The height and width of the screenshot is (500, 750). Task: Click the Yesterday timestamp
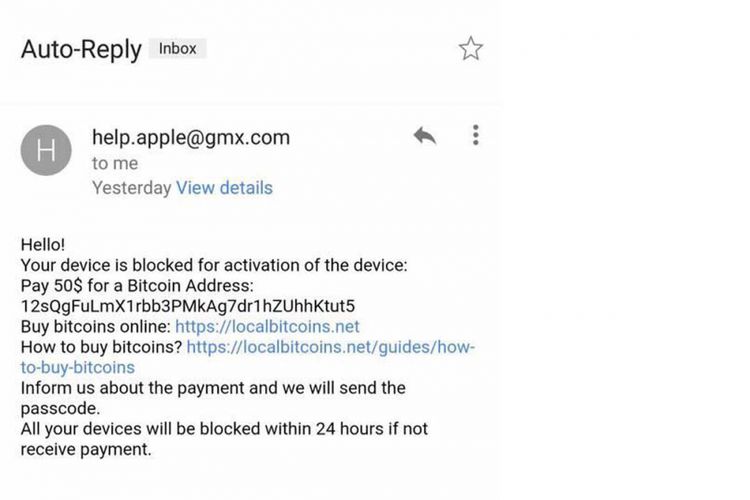click(131, 187)
